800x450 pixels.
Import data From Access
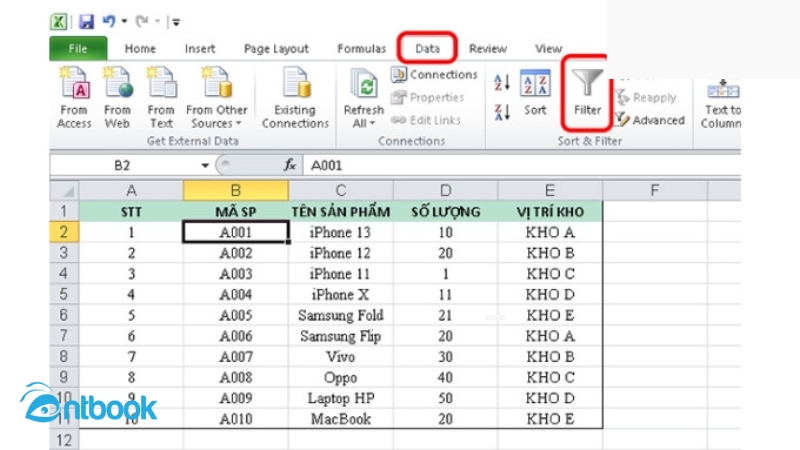pyautogui.click(x=74, y=97)
